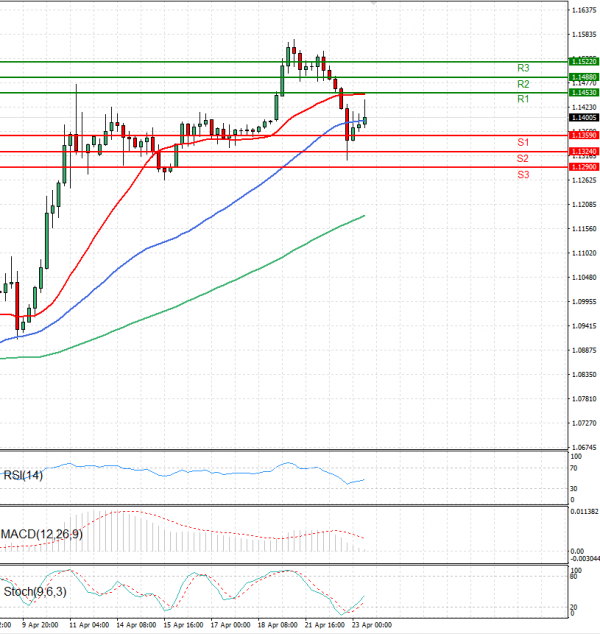The height and width of the screenshot is (634, 600).
Task: Click the 70 level on RSI scale
Action: coord(573,468)
